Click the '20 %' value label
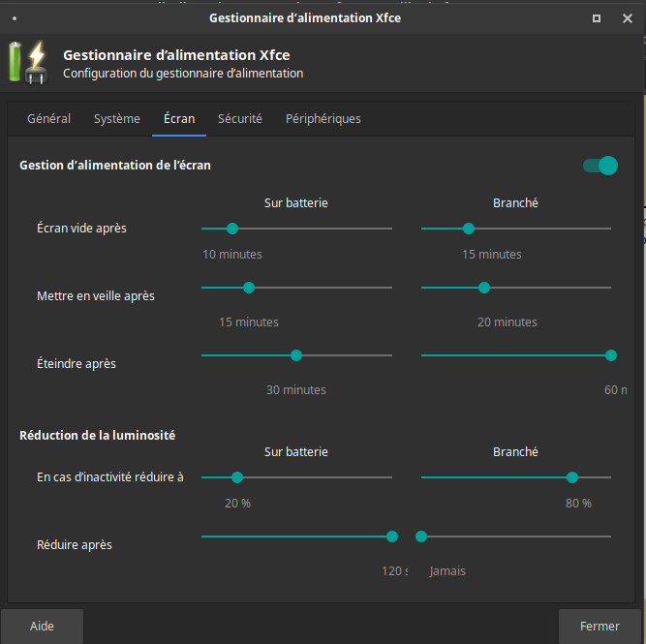Screen dimensions: 646x644 coord(237,504)
